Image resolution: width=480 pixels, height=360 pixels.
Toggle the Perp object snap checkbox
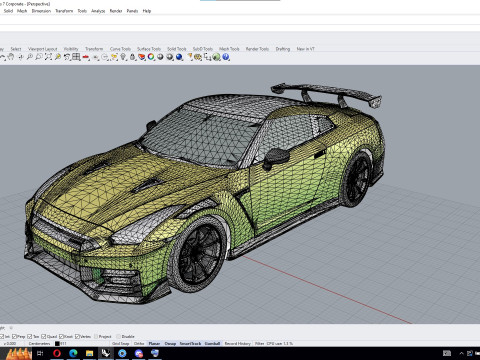[15, 337]
